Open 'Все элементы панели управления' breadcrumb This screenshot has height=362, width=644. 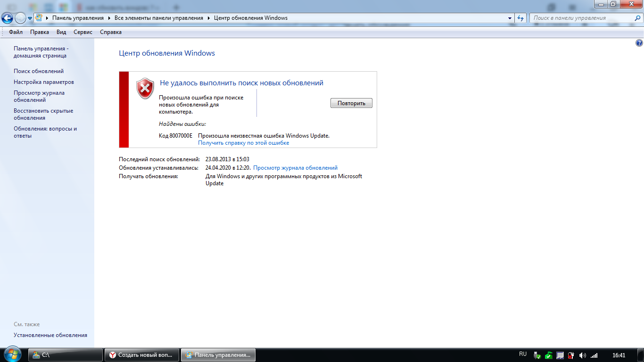[x=159, y=18]
